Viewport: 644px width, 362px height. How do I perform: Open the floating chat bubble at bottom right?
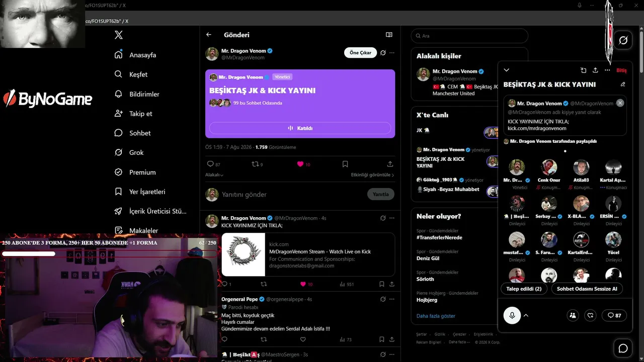(623, 348)
